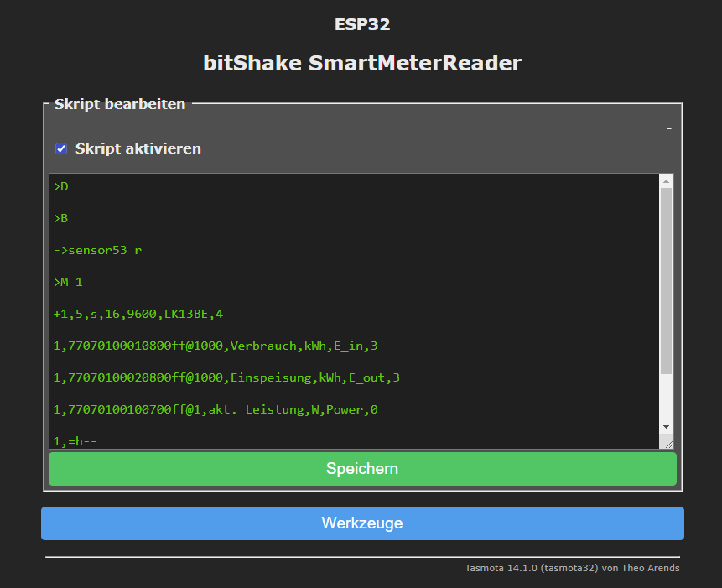Click the >B boot section marker
The height and width of the screenshot is (588, 722).
point(59,218)
